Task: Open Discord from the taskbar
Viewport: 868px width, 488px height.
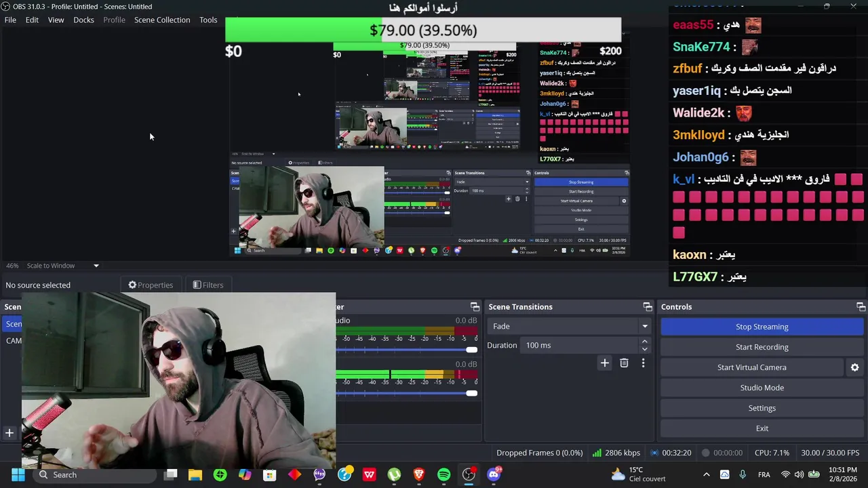Action: point(494,475)
